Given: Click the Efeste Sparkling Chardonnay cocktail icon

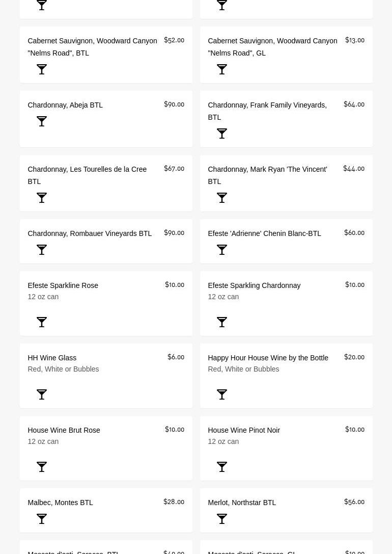Looking at the screenshot, I should [222, 322].
